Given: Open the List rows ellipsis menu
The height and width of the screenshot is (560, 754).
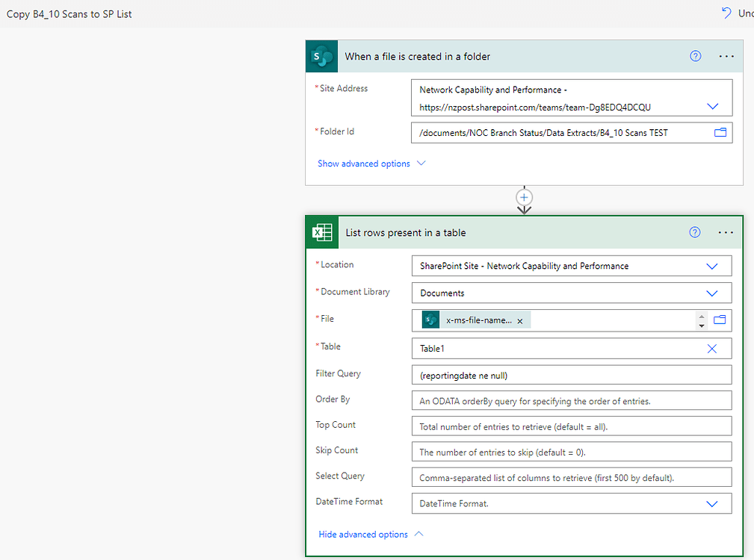Looking at the screenshot, I should point(725,232).
